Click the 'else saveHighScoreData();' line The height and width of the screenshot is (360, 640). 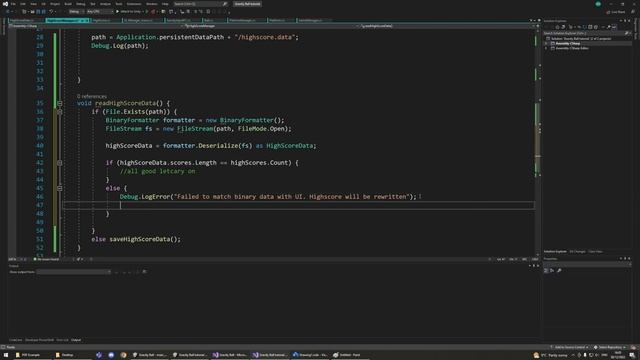pyautogui.click(x=136, y=239)
